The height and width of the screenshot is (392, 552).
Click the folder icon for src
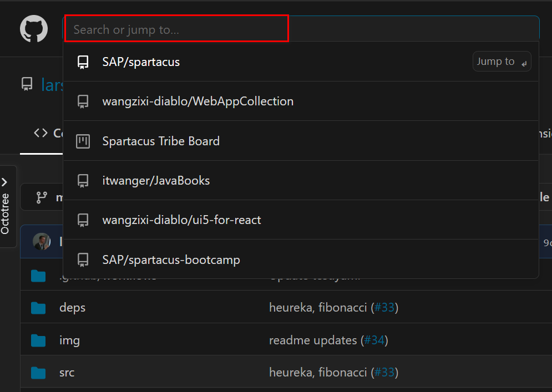point(38,373)
